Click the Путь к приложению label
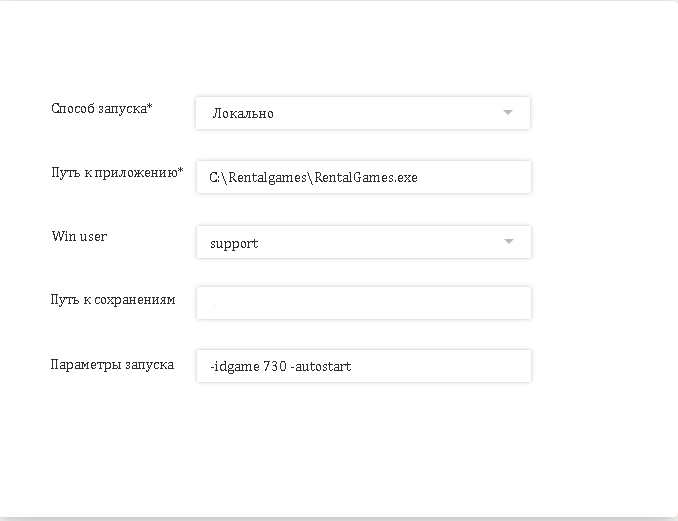 coord(113,172)
